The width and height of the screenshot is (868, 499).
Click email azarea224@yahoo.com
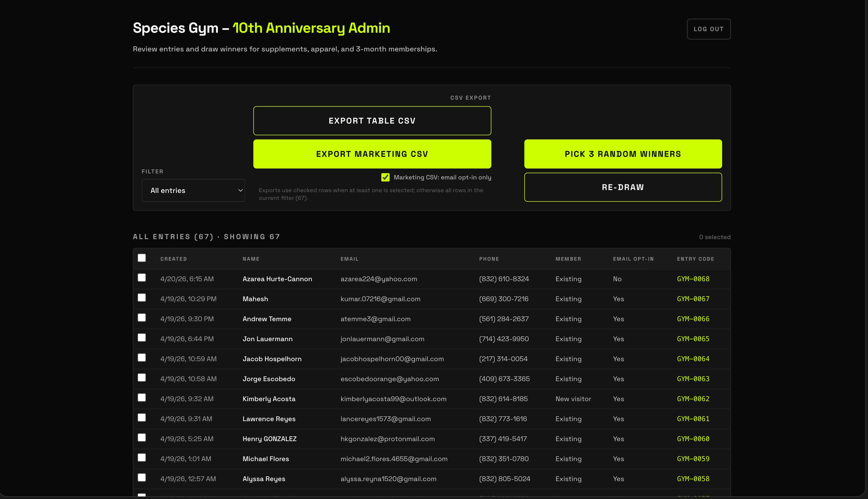click(378, 279)
